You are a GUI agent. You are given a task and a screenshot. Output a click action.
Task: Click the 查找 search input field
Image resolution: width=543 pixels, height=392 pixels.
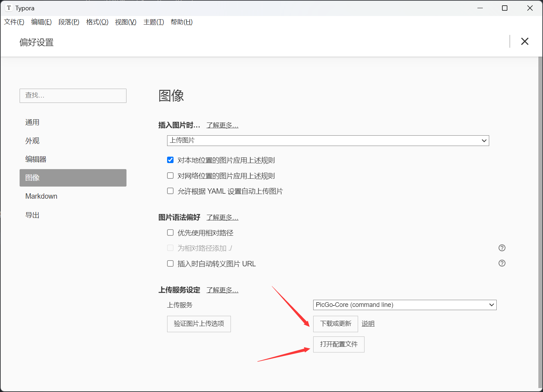(x=73, y=96)
